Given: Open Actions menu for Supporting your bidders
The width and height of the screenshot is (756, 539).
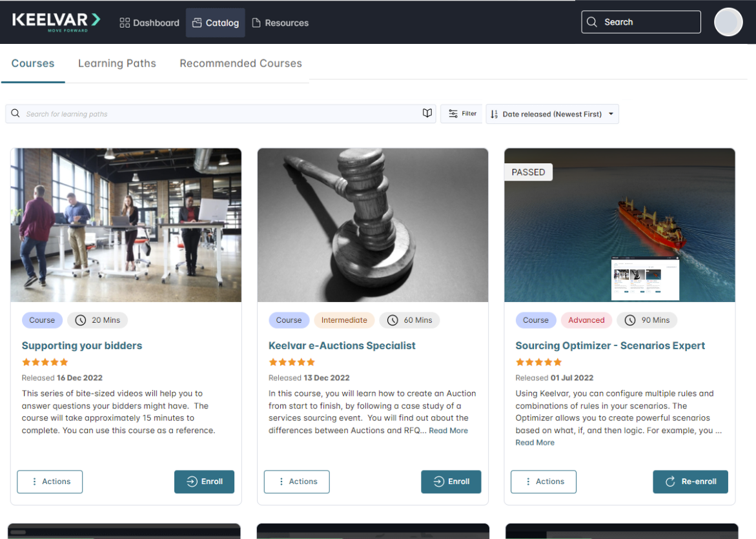Looking at the screenshot, I should pyautogui.click(x=50, y=482).
